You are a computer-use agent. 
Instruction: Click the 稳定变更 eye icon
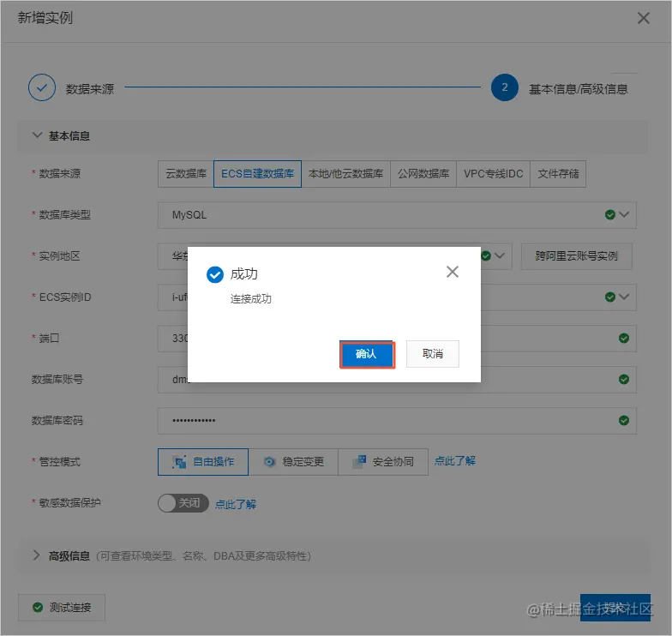point(269,461)
